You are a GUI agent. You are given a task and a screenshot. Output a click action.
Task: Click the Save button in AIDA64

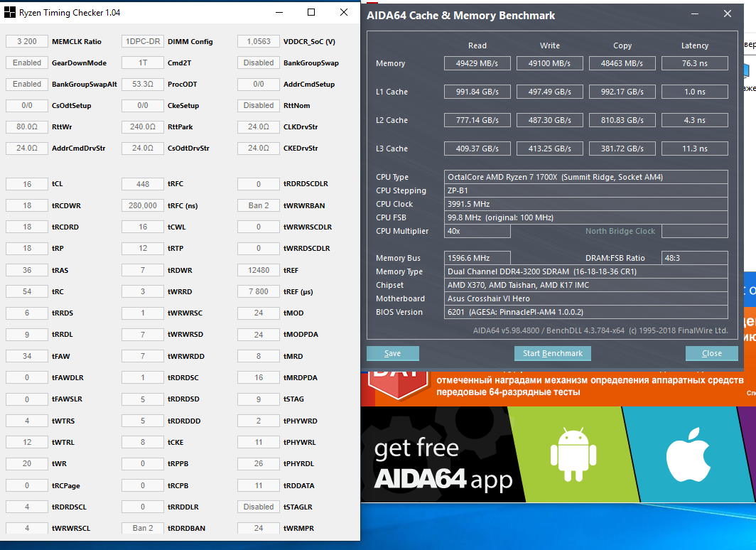(x=392, y=353)
